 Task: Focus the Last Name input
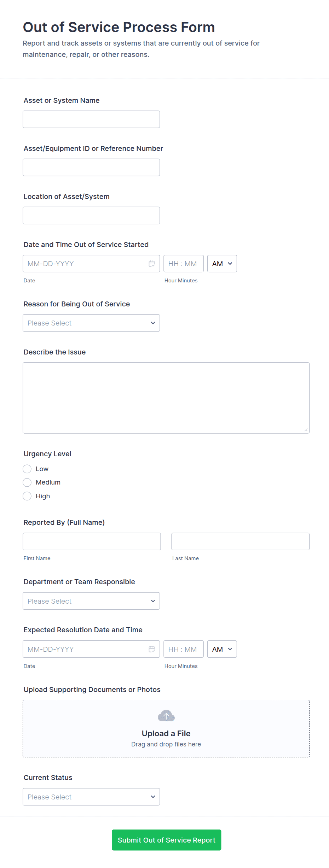tap(240, 541)
